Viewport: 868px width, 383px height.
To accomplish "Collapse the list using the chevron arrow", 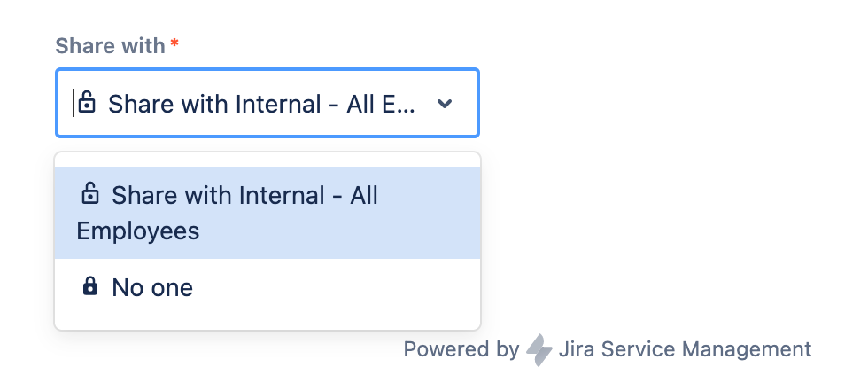I will tap(445, 103).
